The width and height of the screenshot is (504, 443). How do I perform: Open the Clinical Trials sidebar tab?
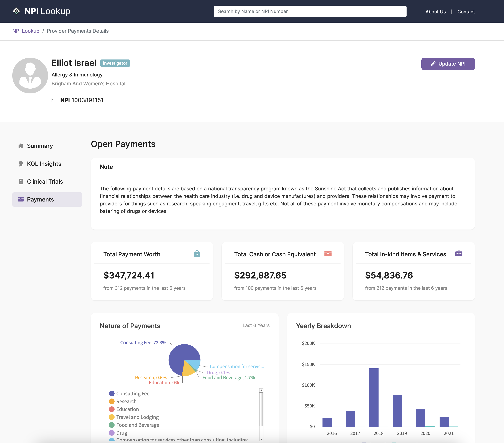[x=45, y=182]
